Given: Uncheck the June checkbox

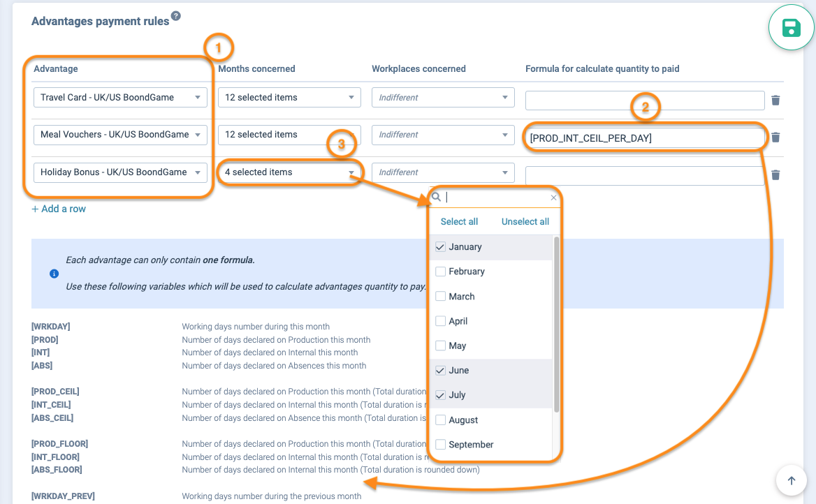Looking at the screenshot, I should (x=440, y=371).
